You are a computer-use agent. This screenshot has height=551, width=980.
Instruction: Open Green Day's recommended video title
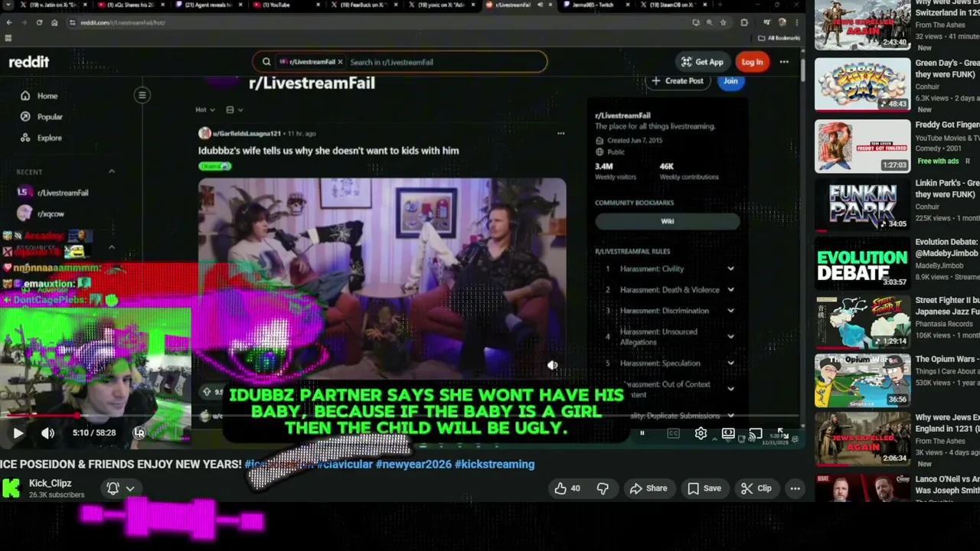coord(947,69)
